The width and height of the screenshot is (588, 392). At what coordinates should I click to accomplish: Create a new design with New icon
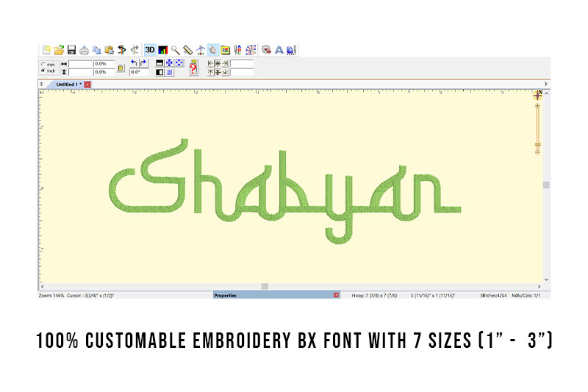(x=46, y=50)
